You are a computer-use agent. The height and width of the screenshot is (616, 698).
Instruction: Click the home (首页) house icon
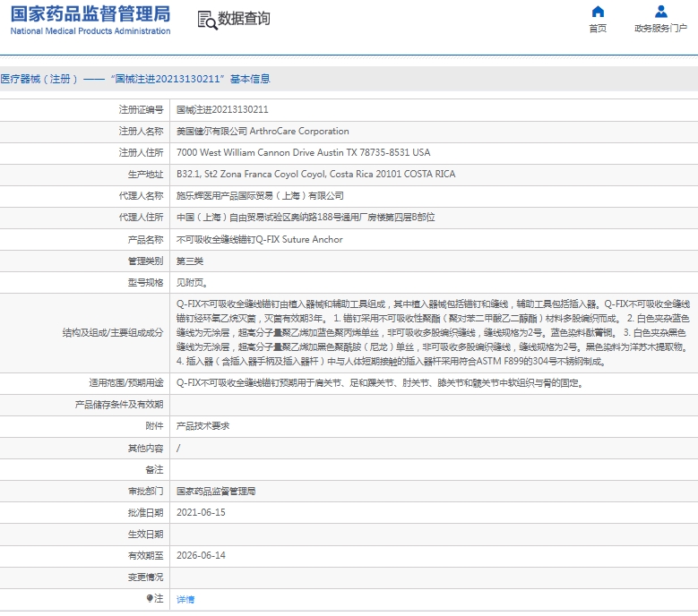[598, 11]
